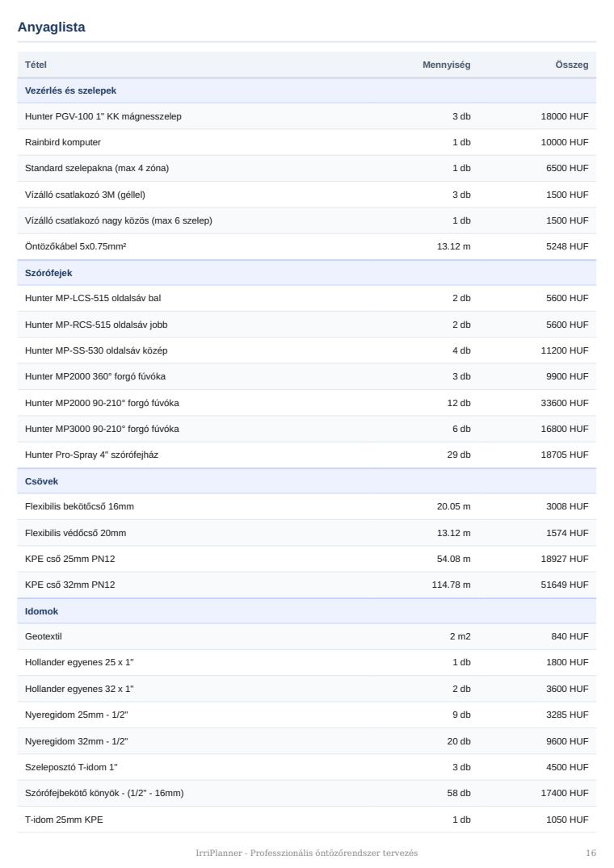Image resolution: width=614 pixels, height=868 pixels.
Task: Click the 51649 HUF amount
Action: click(x=564, y=585)
